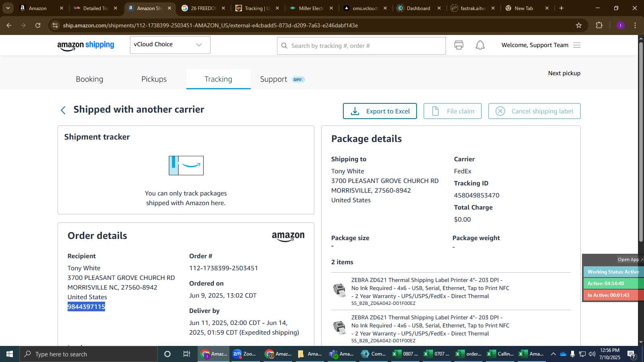Open the tab search dropdown arrow
This screenshot has width=644, height=362.
tap(8, 8)
